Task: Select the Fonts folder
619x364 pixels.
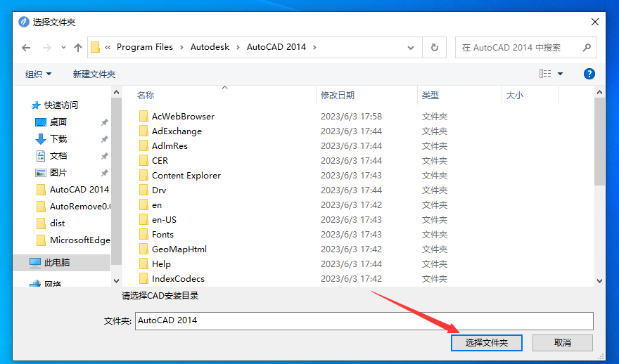Action: (x=162, y=234)
